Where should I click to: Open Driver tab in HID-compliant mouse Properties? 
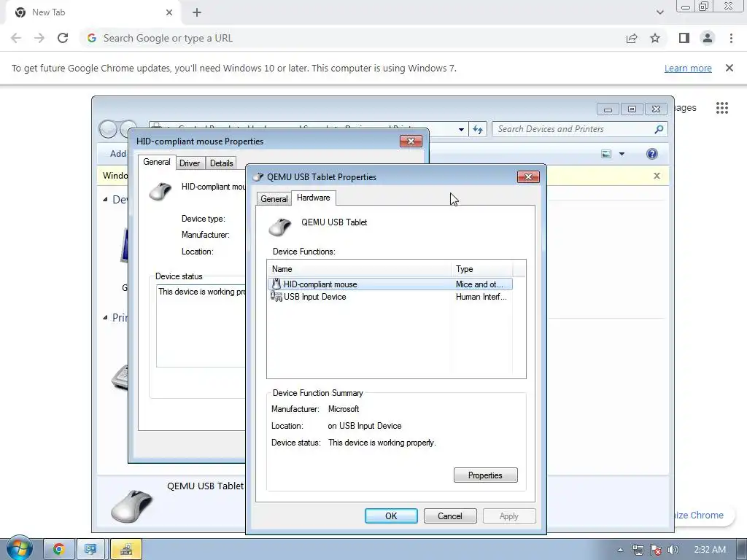tap(190, 163)
